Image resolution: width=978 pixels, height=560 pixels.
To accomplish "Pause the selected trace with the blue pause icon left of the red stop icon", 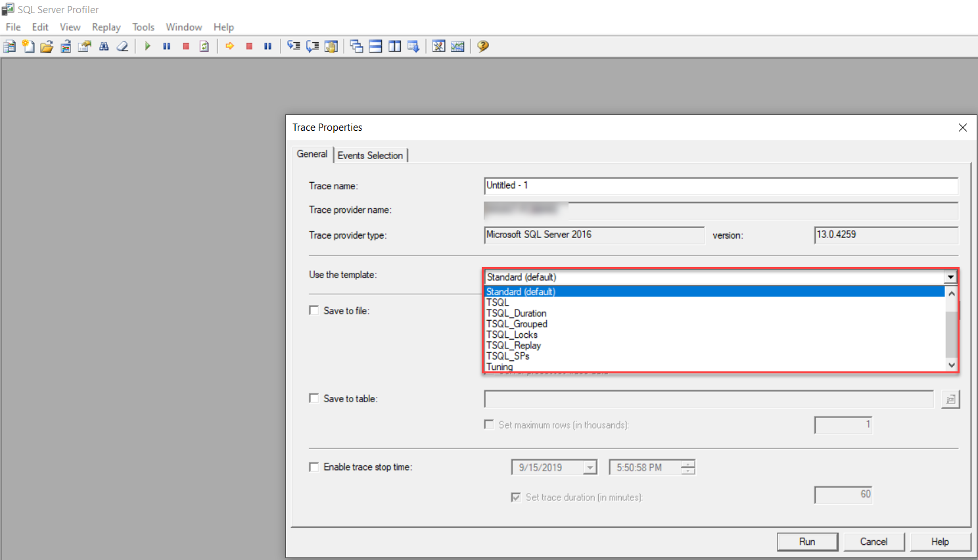I will coord(167,46).
